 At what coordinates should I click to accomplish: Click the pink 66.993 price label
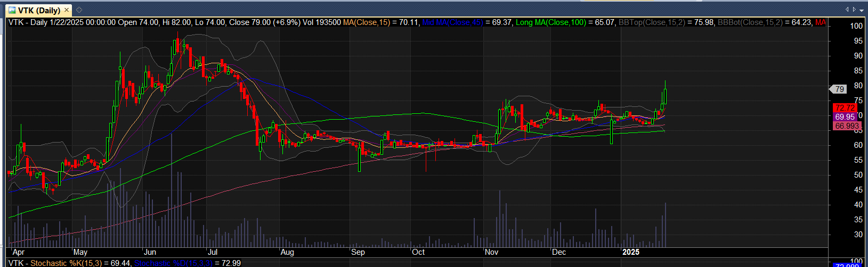846,126
